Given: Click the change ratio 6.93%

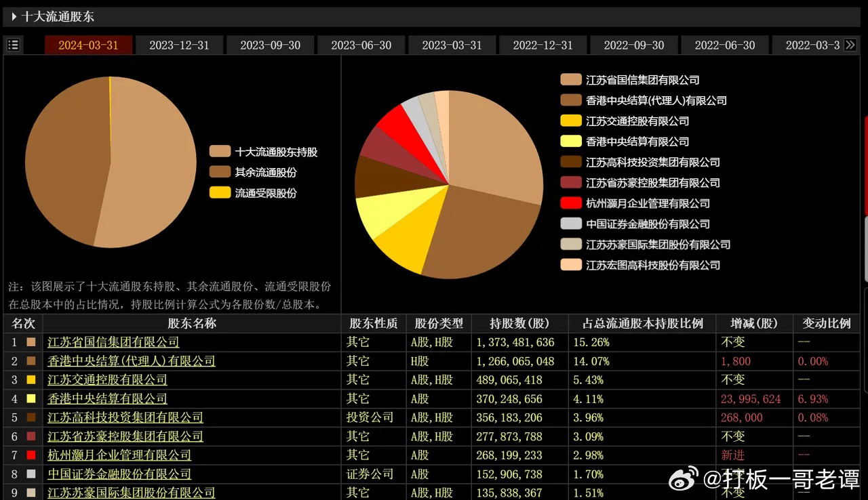Looking at the screenshot, I should tap(812, 399).
